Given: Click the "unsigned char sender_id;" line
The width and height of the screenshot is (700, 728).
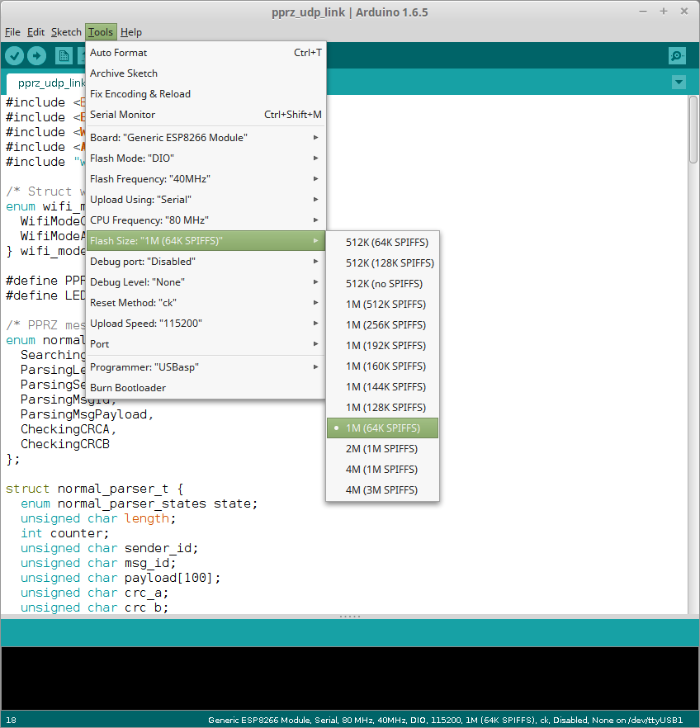Looking at the screenshot, I should (x=109, y=548).
